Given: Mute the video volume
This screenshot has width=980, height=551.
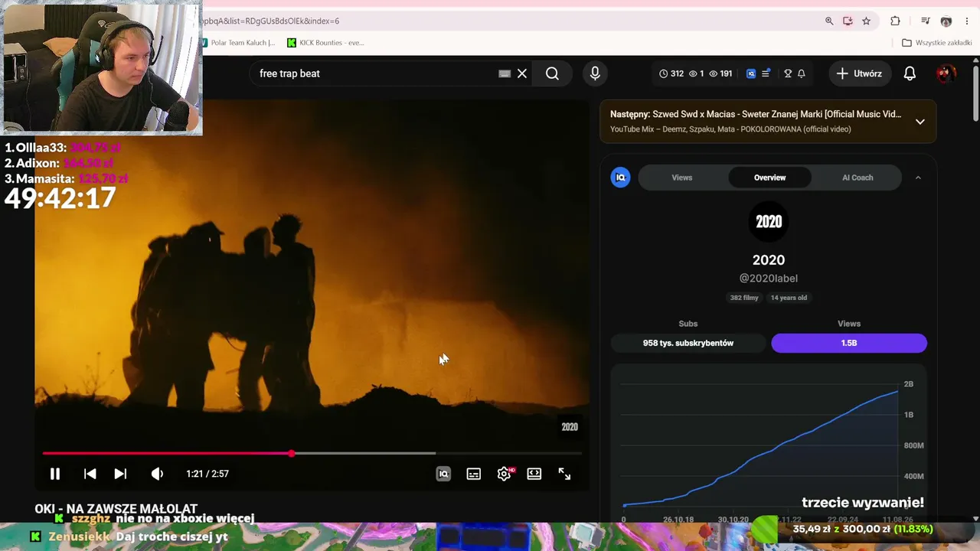Looking at the screenshot, I should click(x=157, y=474).
